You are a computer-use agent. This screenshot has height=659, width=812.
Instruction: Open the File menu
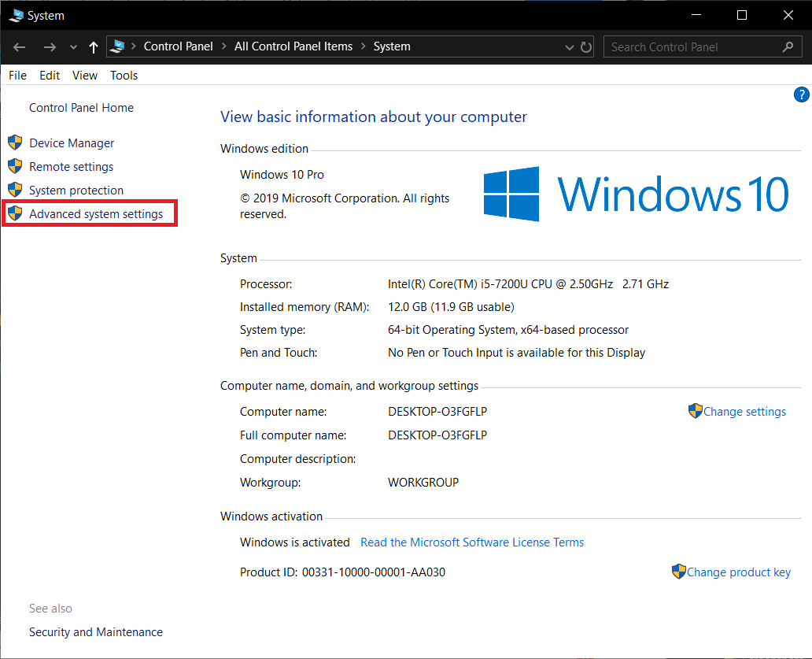pyautogui.click(x=17, y=75)
